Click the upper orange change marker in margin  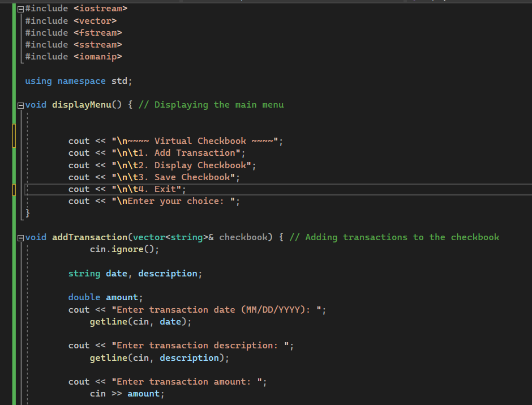pyautogui.click(x=14, y=136)
